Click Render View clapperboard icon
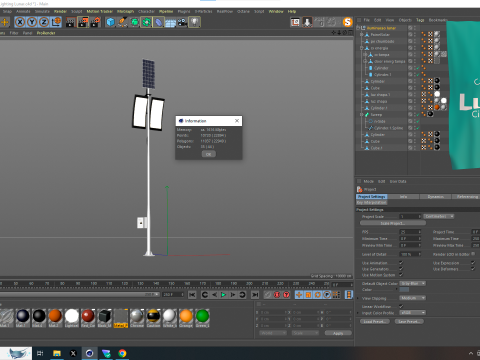 pyautogui.click(x=71, y=22)
